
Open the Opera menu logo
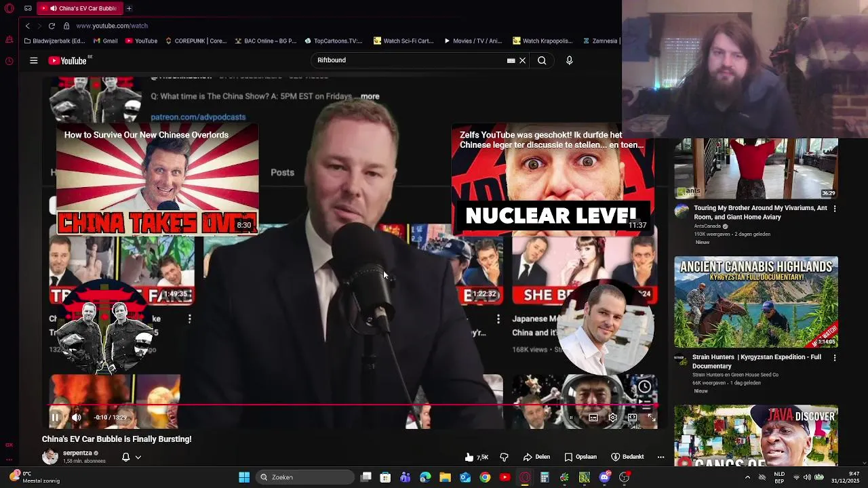click(9, 9)
